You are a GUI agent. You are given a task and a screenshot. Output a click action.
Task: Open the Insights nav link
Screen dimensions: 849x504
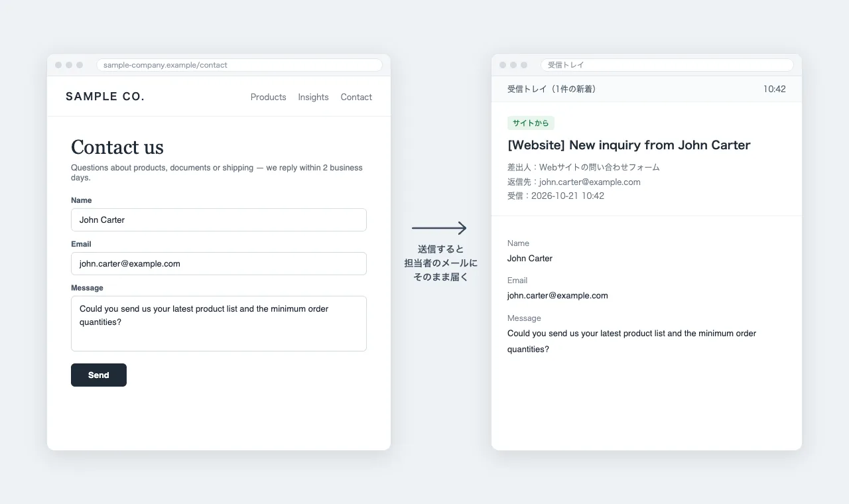pyautogui.click(x=313, y=97)
